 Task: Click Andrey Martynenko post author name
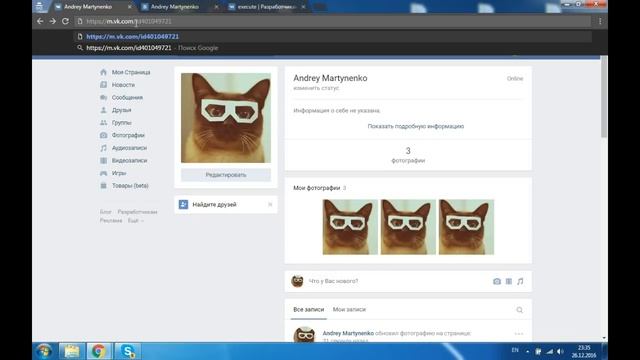348,333
